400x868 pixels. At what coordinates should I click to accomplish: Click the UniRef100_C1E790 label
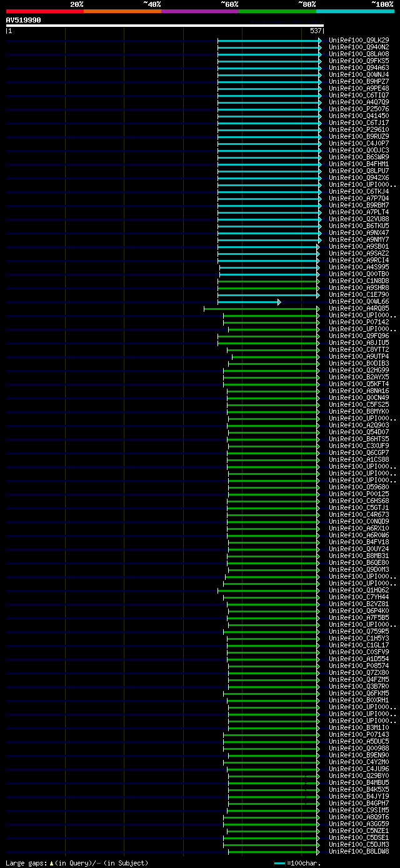tap(359, 294)
